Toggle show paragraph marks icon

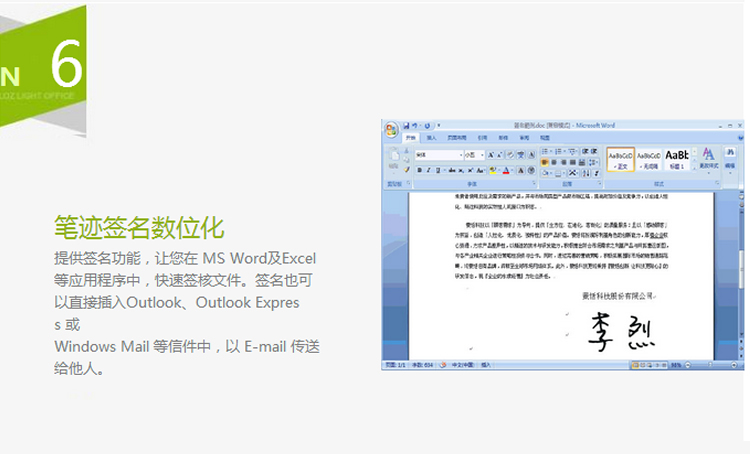pos(596,173)
